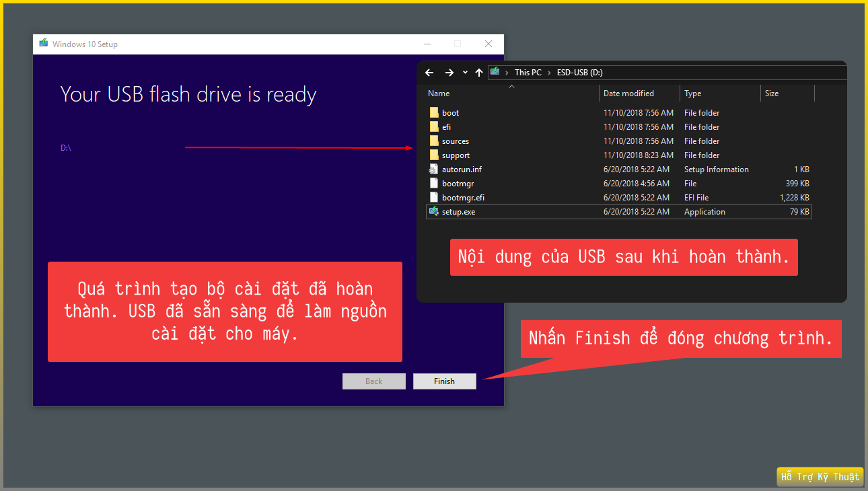Click 'Setup Information' type of autorun.inf
The height and width of the screenshot is (491, 868).
[x=717, y=169]
